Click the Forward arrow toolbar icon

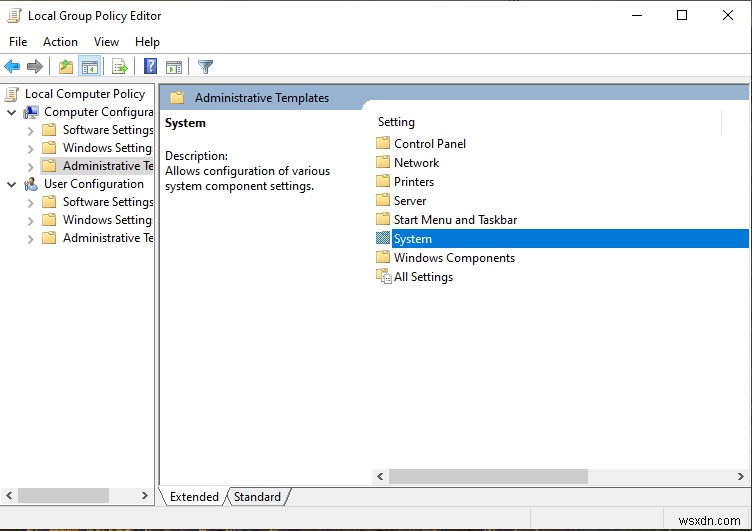click(x=35, y=67)
